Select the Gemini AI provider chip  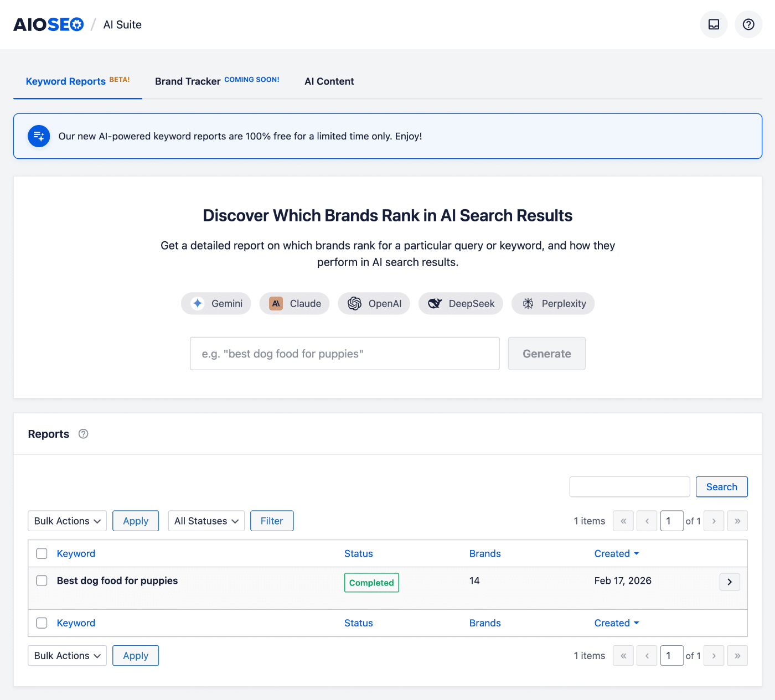pyautogui.click(x=215, y=303)
